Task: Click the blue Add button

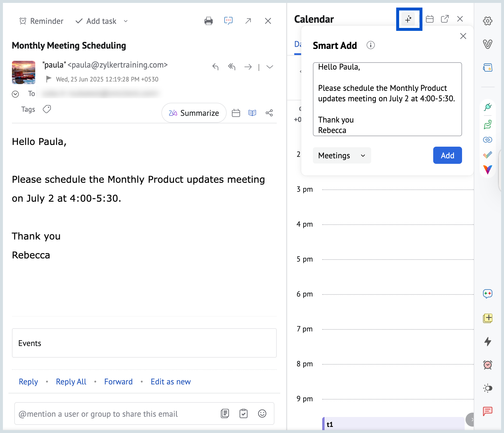Action: [x=447, y=155]
